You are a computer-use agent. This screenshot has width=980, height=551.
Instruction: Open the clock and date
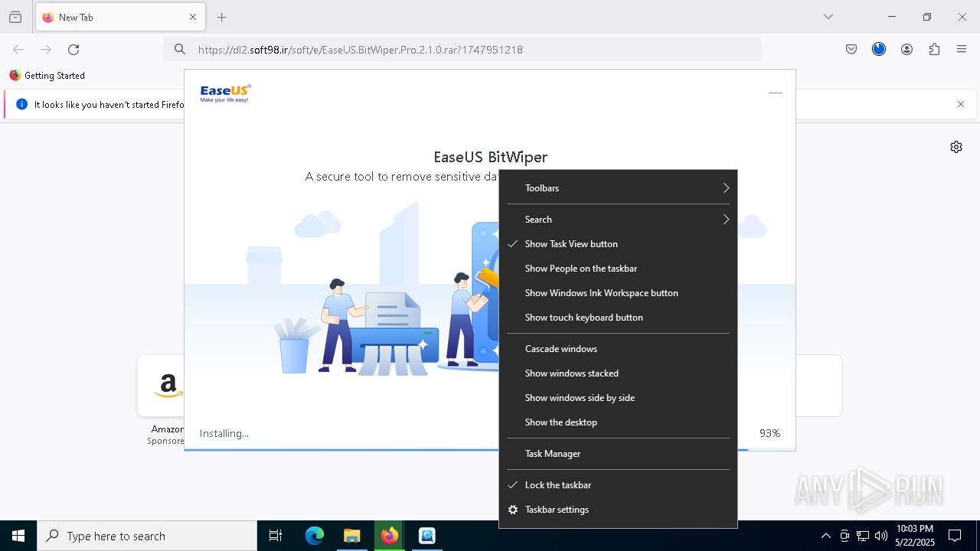click(914, 536)
